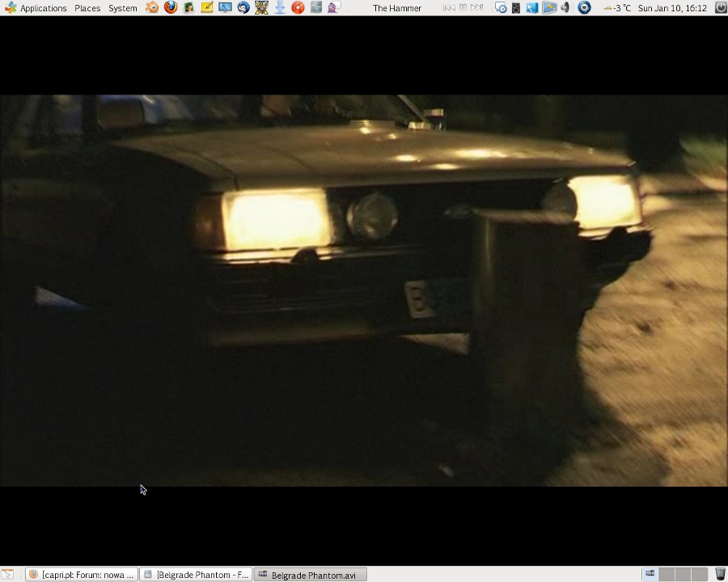Pause the music playback
Image resolution: width=728 pixels, height=582 pixels.
click(463, 7)
